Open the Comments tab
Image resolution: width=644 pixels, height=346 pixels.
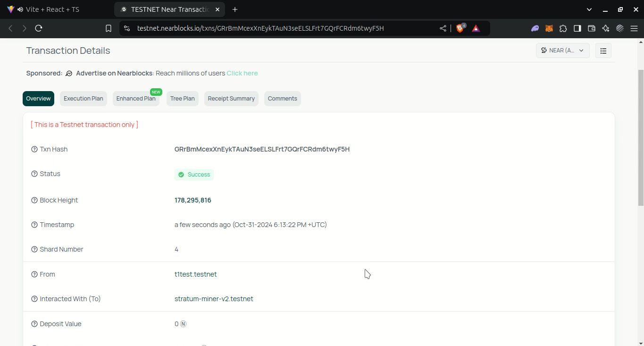(x=283, y=99)
